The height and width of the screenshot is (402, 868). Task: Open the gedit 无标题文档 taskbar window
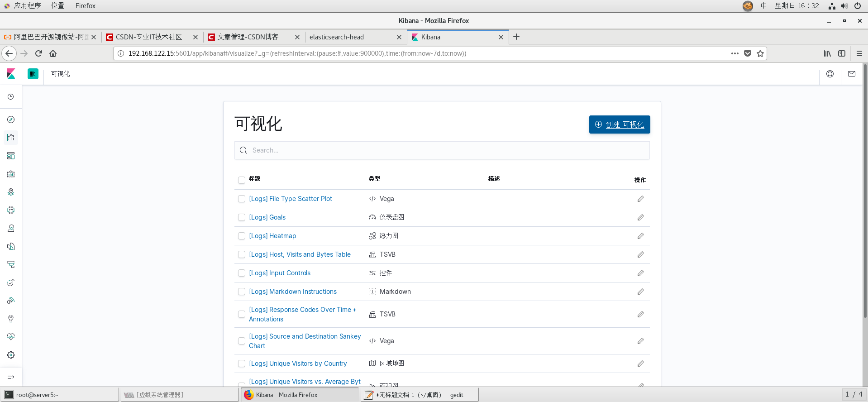tap(420, 395)
